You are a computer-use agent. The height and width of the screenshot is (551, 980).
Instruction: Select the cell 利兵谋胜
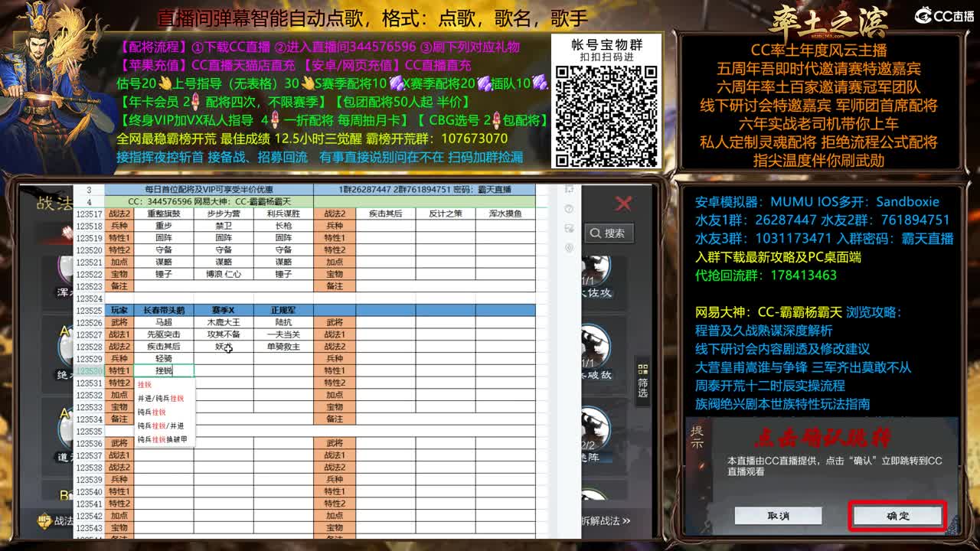coord(283,214)
